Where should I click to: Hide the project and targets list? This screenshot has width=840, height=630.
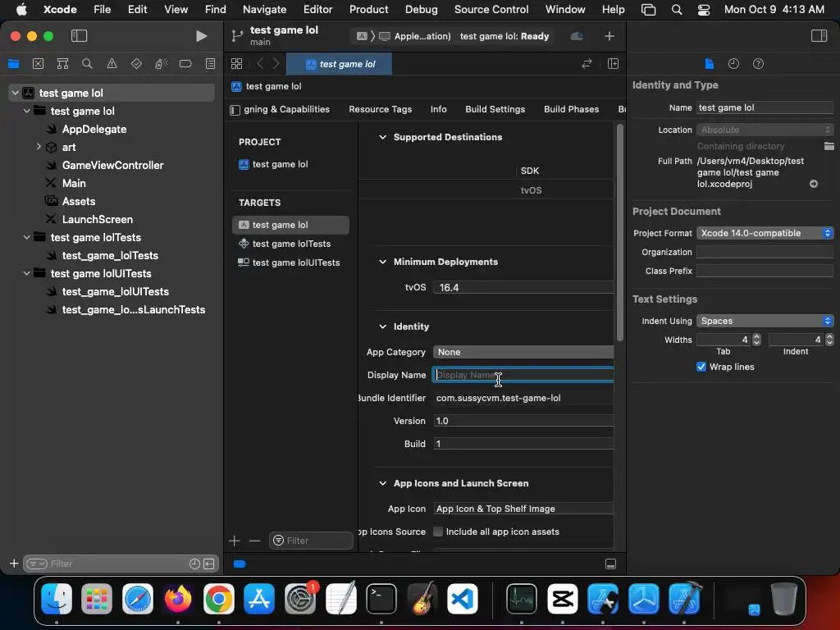click(235, 110)
